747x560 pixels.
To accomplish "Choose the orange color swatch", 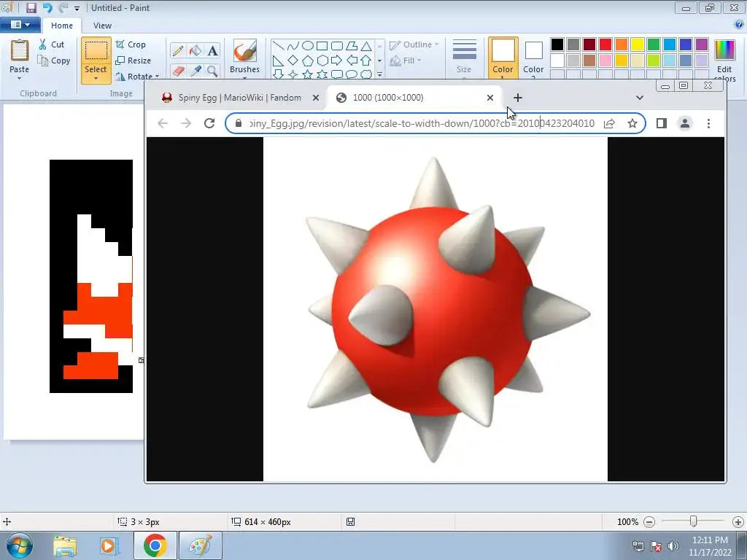I will pos(622,44).
